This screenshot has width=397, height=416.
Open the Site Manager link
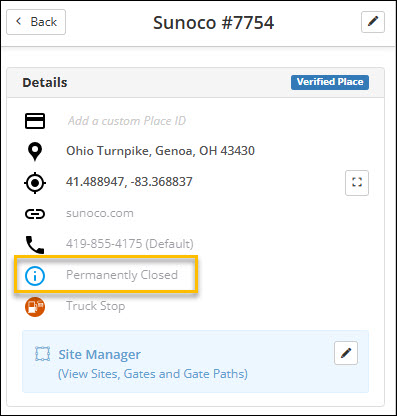pyautogui.click(x=100, y=354)
